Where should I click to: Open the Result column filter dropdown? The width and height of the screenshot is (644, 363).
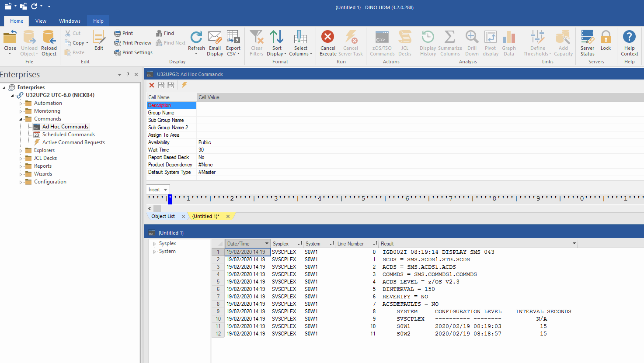coord(574,243)
